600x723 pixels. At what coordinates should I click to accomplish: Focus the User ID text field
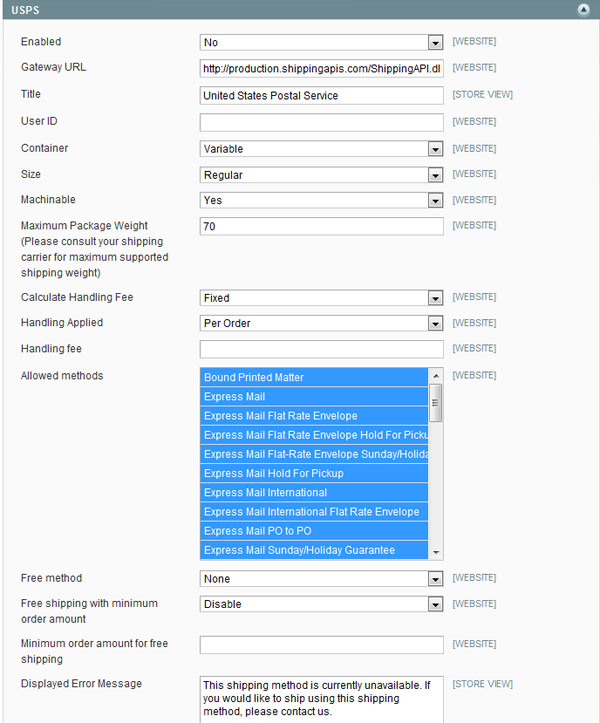[321, 122]
